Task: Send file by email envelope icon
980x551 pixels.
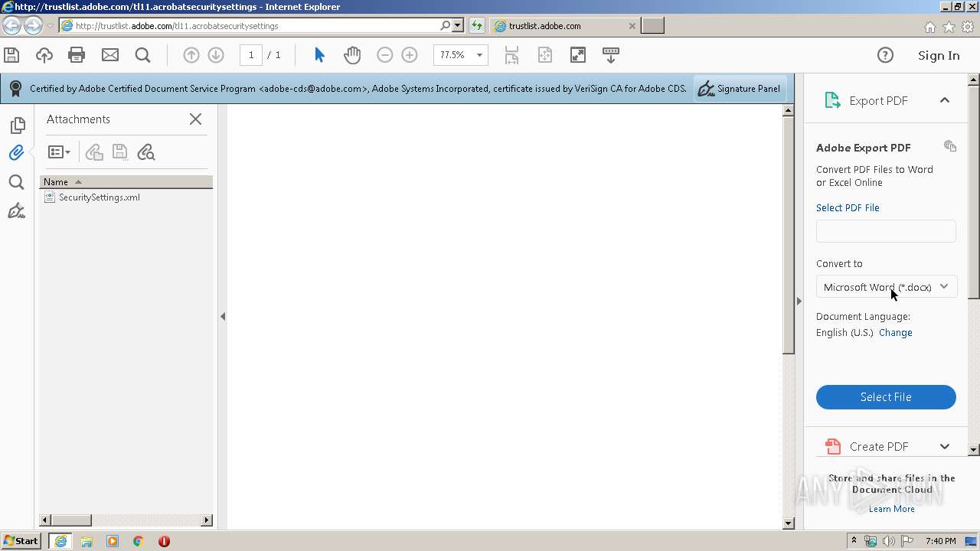Action: [110, 55]
